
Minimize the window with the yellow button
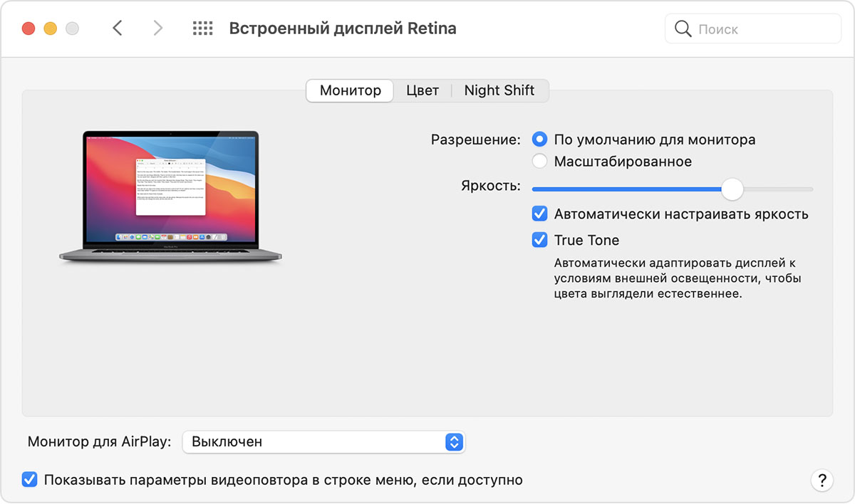coord(50,28)
